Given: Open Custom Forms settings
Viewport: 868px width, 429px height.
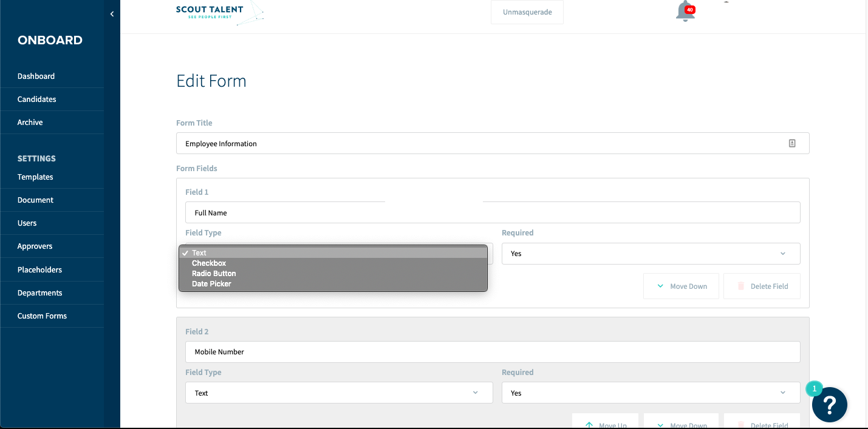Looking at the screenshot, I should 42,316.
